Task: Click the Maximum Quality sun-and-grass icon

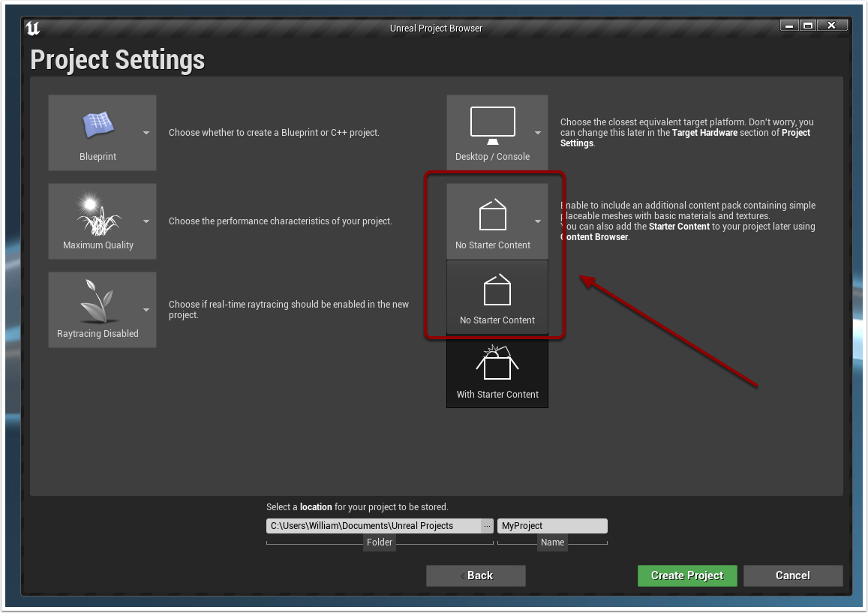Action: [x=98, y=214]
